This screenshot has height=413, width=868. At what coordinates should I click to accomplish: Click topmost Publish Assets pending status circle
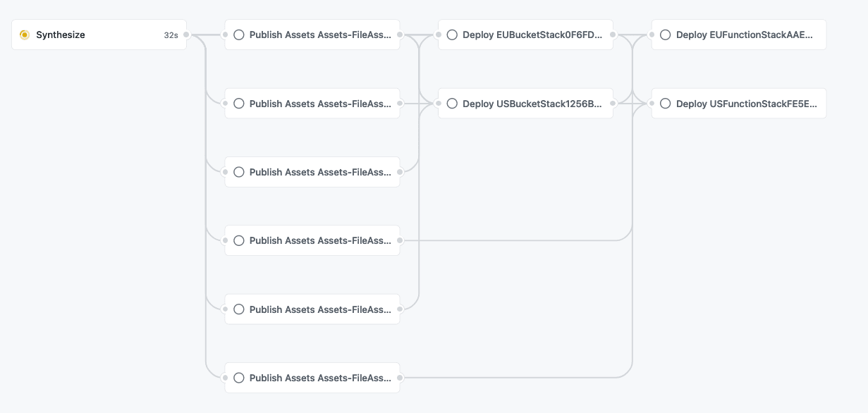pos(239,35)
